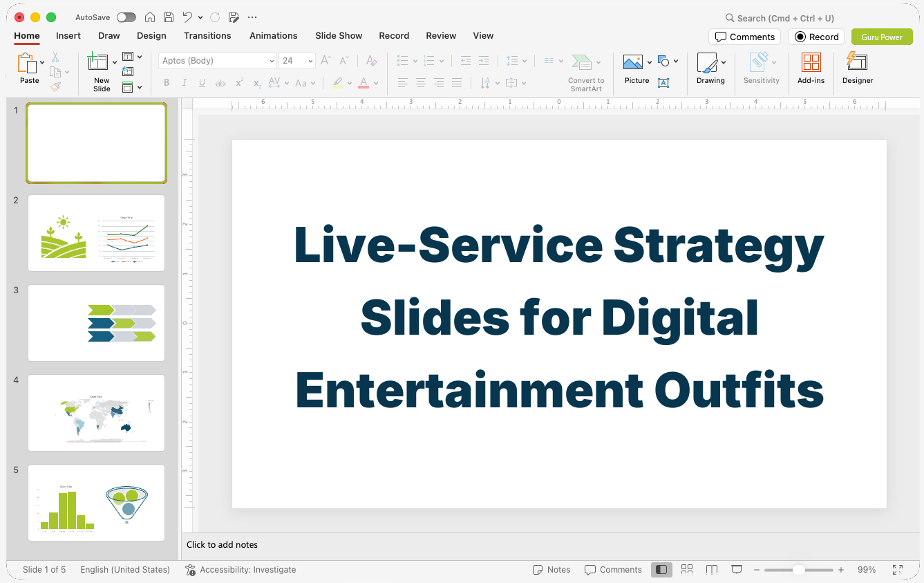Click the font color button
Screen dimensions: 924x583
coord(364,83)
